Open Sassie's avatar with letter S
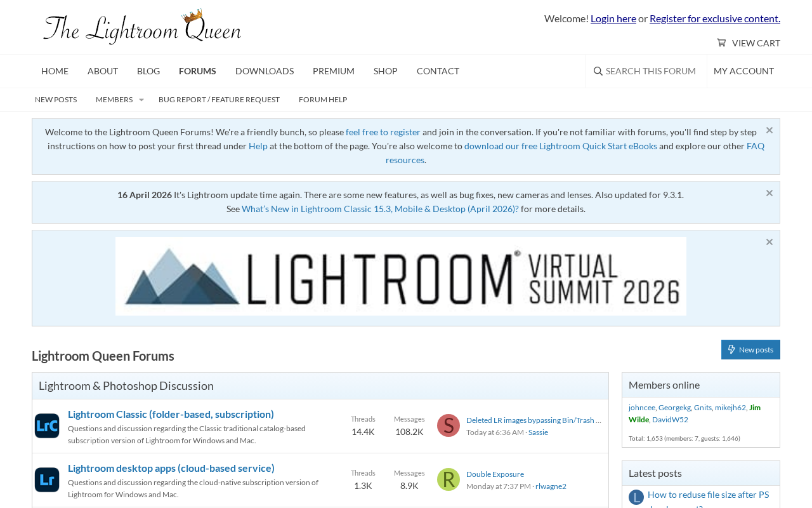This screenshot has width=812, height=508. point(449,425)
